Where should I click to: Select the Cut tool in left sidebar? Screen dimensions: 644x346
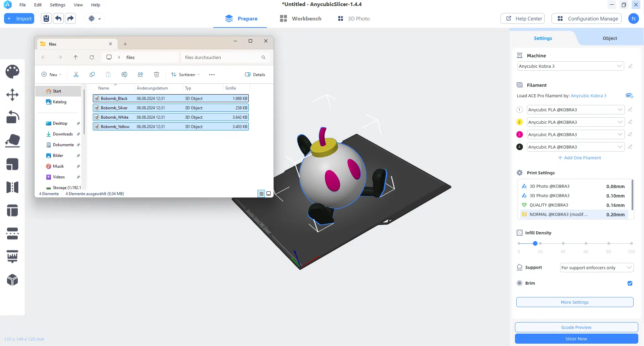(x=12, y=233)
